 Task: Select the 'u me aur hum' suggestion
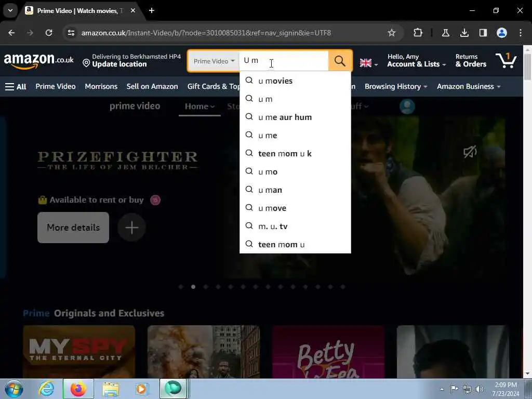[x=295, y=117]
